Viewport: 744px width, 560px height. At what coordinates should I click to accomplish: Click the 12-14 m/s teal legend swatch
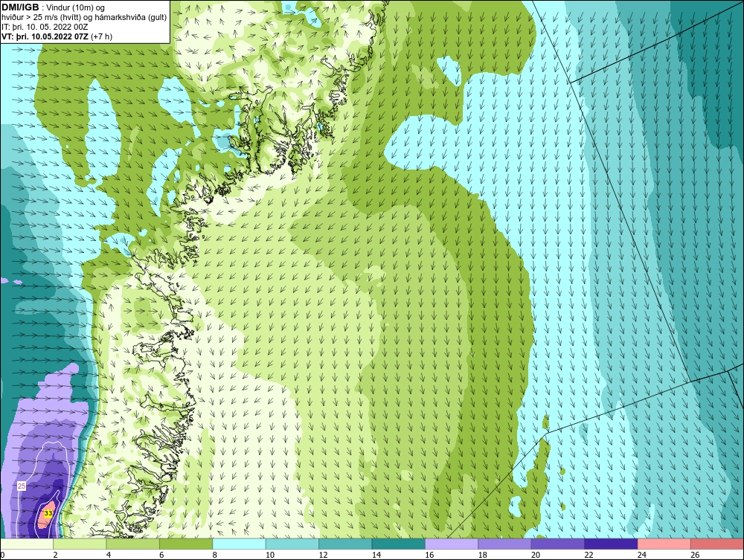345,544
